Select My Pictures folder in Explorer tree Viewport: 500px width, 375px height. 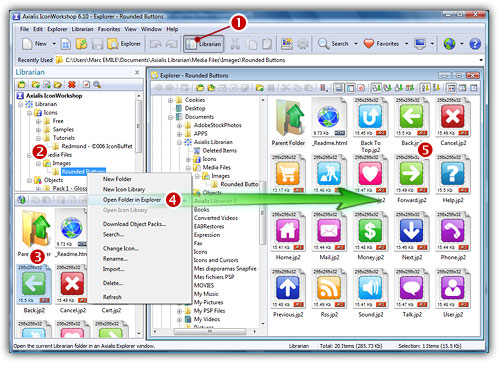(209, 302)
